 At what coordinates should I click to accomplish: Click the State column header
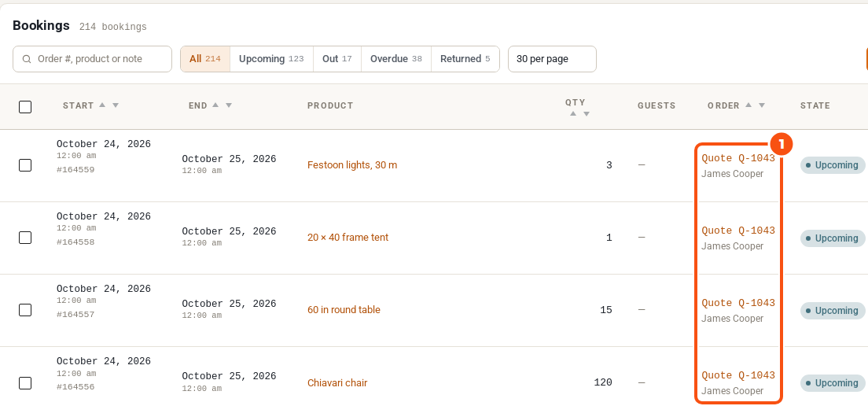click(x=815, y=105)
